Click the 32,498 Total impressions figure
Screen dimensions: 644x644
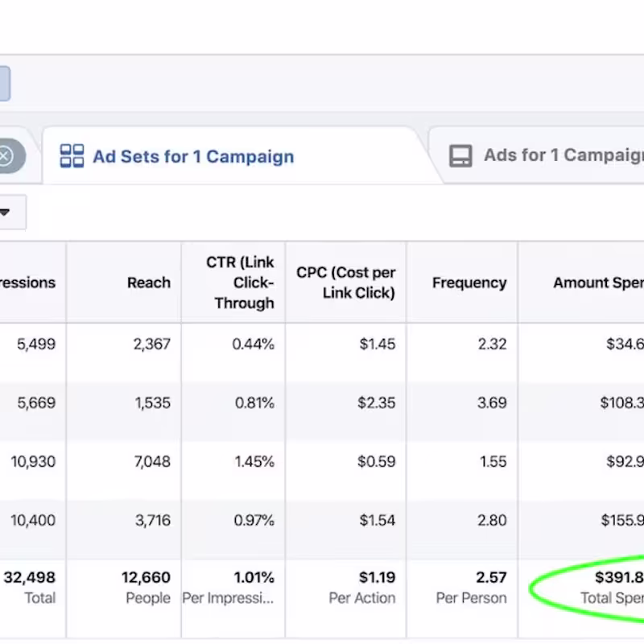(x=30, y=578)
